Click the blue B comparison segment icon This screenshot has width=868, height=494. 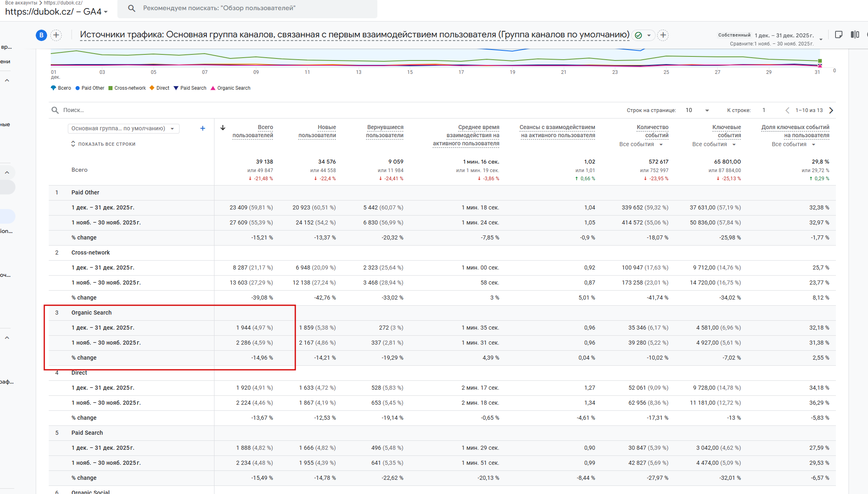tap(41, 35)
